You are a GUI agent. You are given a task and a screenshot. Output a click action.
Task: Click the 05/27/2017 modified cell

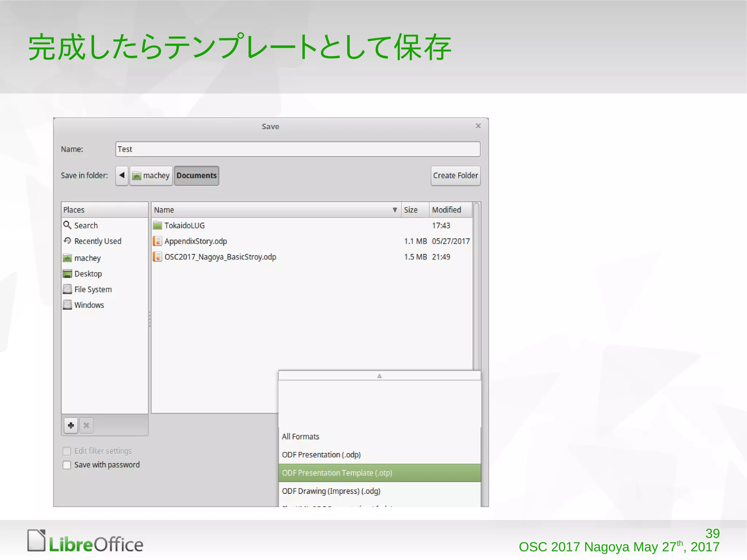[x=451, y=241]
